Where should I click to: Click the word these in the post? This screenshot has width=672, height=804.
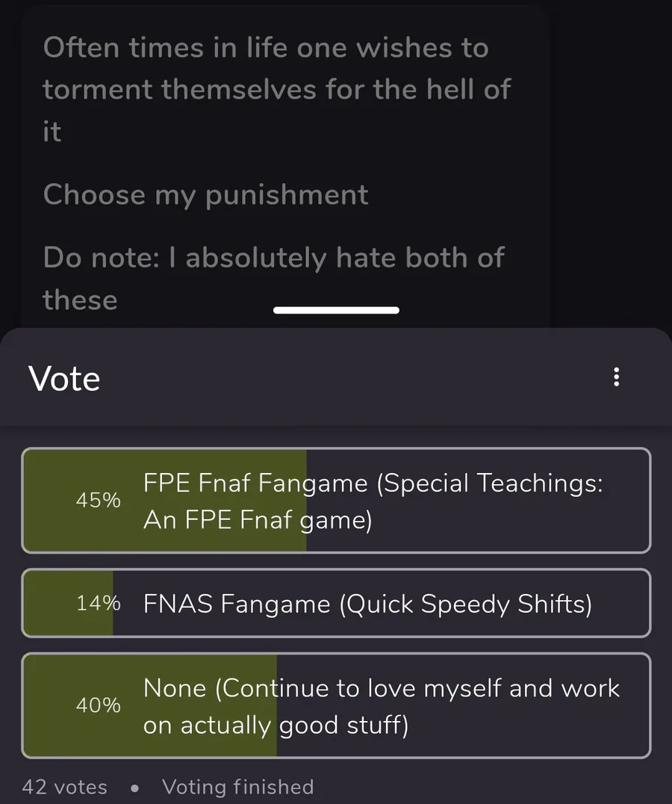tap(80, 300)
